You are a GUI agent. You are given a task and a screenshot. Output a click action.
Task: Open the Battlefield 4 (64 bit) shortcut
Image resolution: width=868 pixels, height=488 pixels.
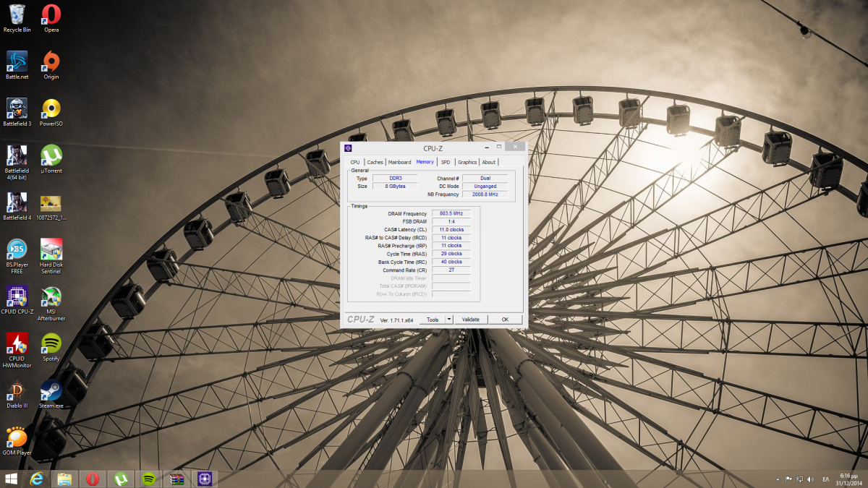pos(17,162)
